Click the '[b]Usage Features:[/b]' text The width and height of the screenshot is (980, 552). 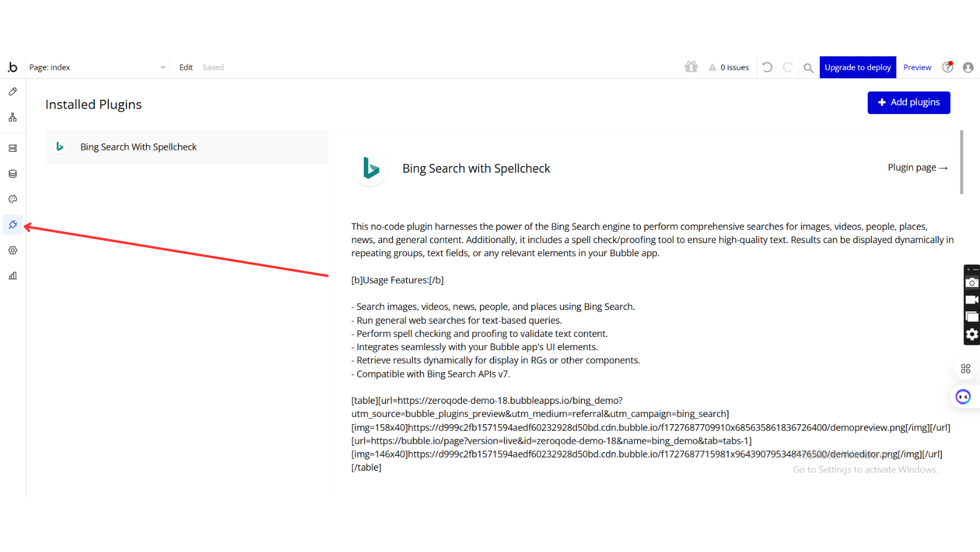(397, 280)
